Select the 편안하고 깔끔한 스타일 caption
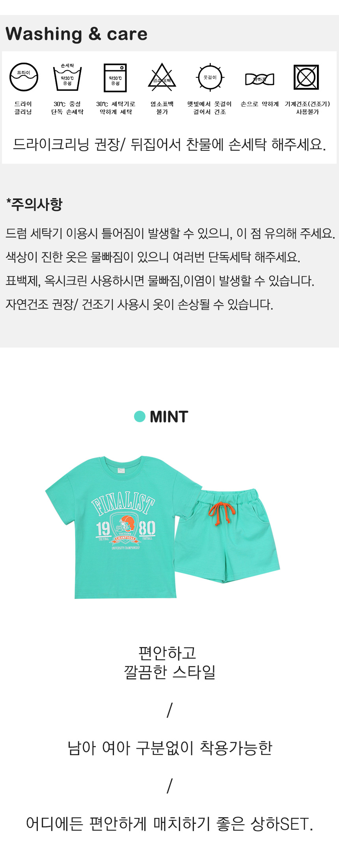The height and width of the screenshot is (868, 339). click(x=169, y=662)
